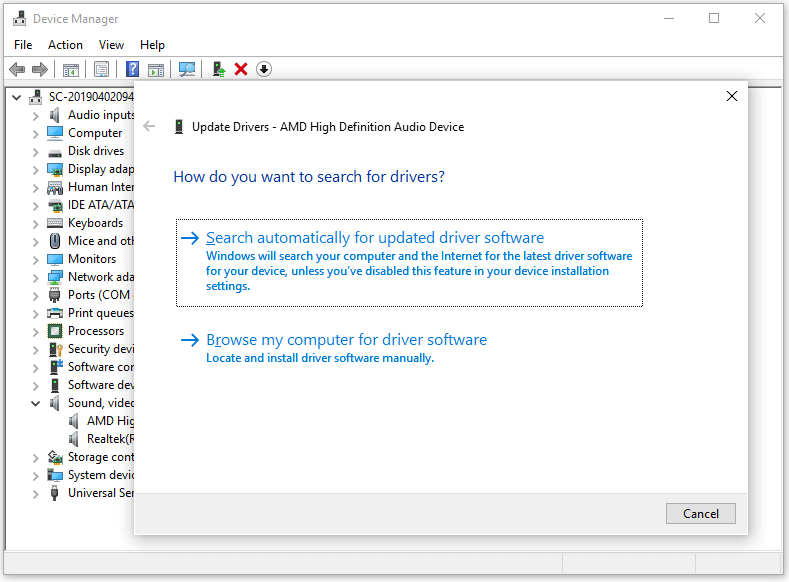Click the Forward arrow toolbar icon

click(x=40, y=69)
